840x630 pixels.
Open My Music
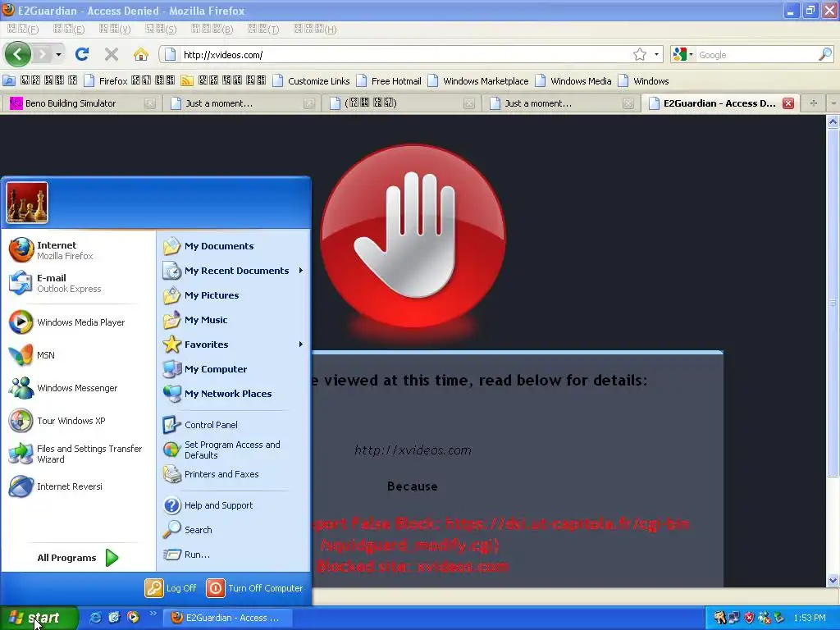point(234,320)
